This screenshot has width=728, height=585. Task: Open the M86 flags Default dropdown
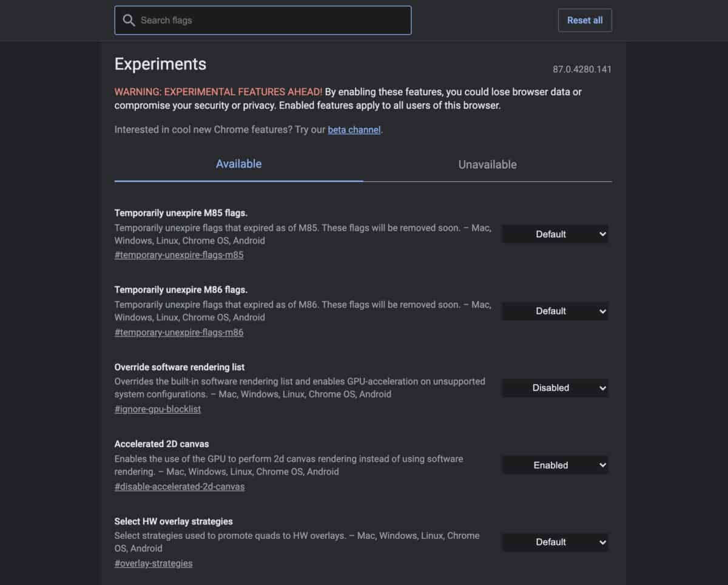[x=554, y=311]
